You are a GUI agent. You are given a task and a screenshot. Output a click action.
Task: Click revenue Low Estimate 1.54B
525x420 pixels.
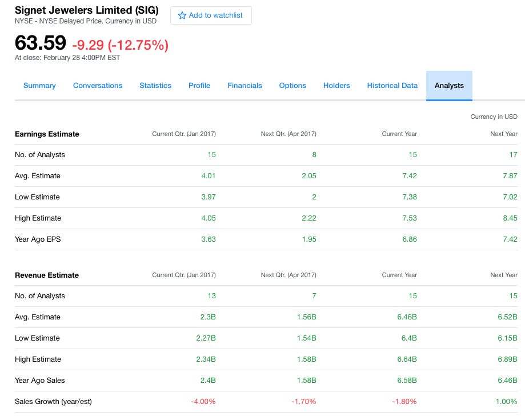click(307, 338)
